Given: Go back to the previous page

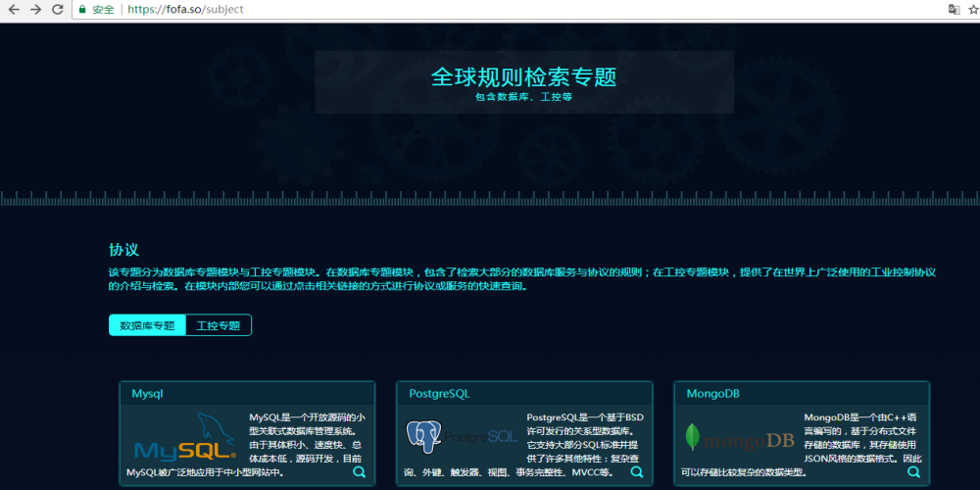Looking at the screenshot, I should (14, 10).
